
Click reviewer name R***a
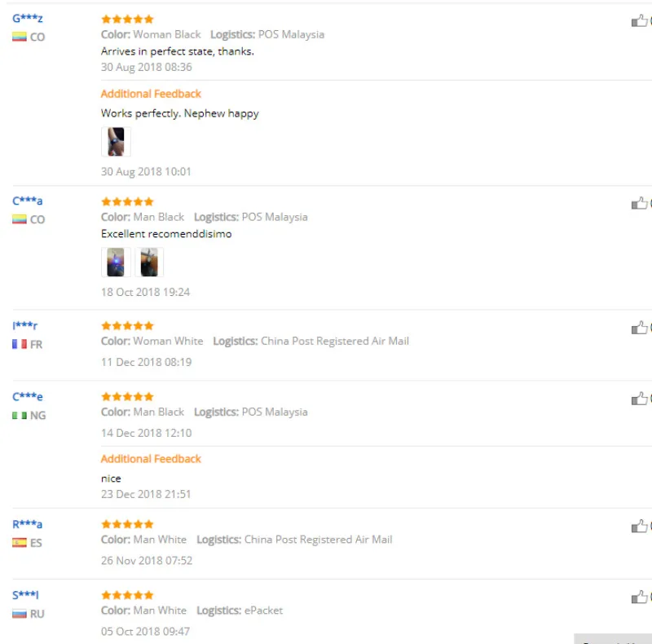pyautogui.click(x=28, y=524)
